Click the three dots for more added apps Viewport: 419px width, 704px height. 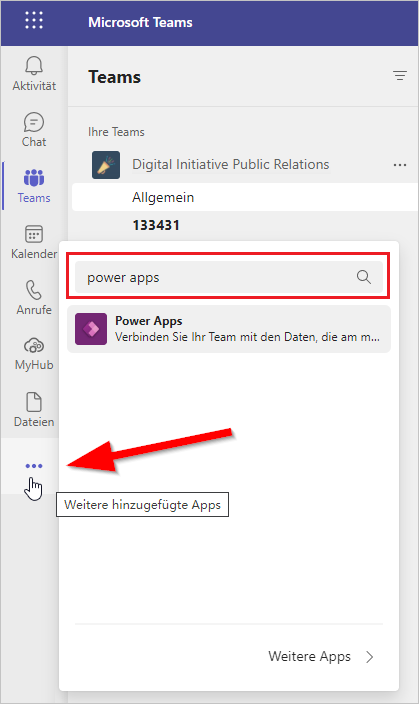pyautogui.click(x=34, y=466)
